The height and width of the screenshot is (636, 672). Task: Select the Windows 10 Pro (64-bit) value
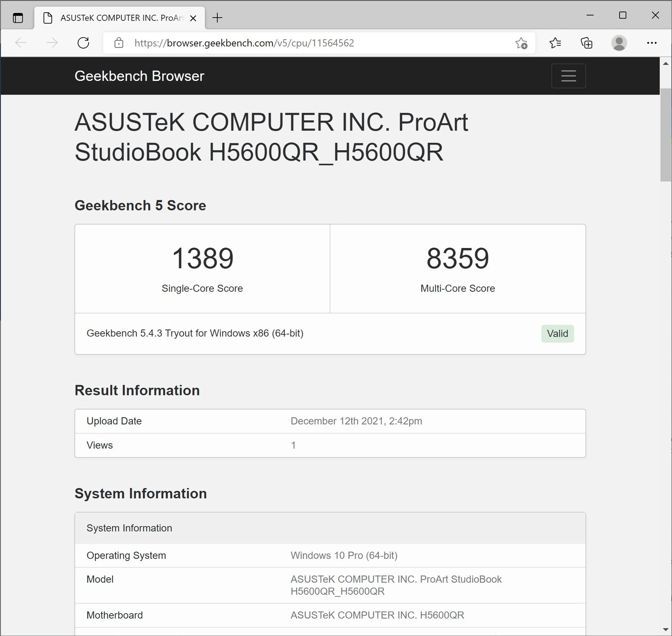click(x=344, y=555)
